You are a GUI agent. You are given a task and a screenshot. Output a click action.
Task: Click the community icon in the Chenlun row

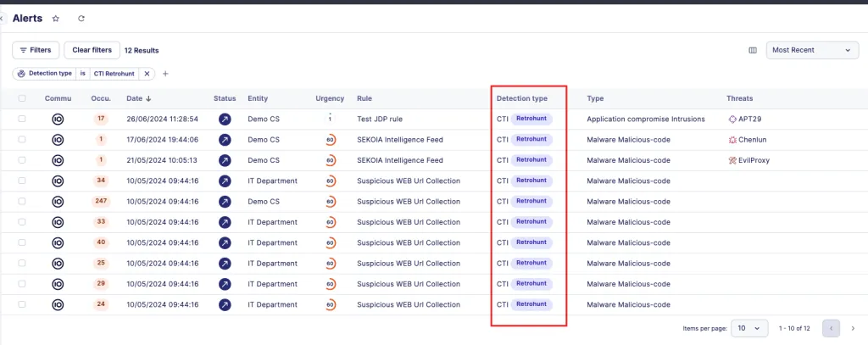coord(58,140)
